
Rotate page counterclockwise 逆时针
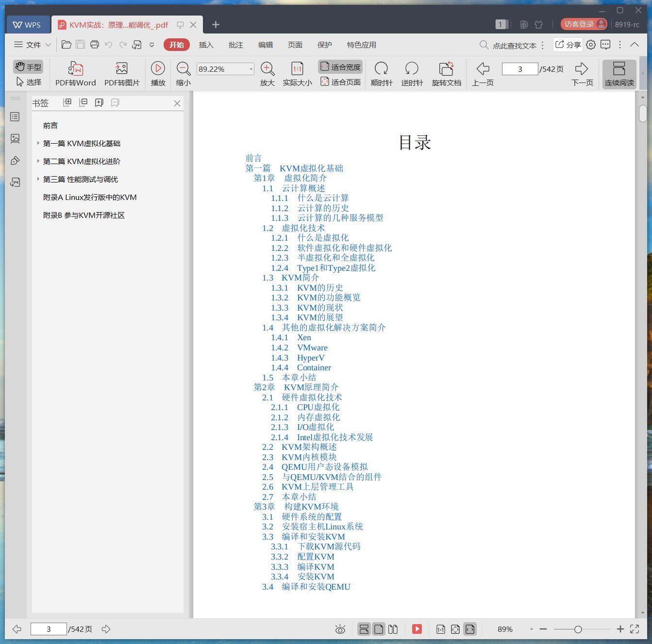(x=412, y=74)
